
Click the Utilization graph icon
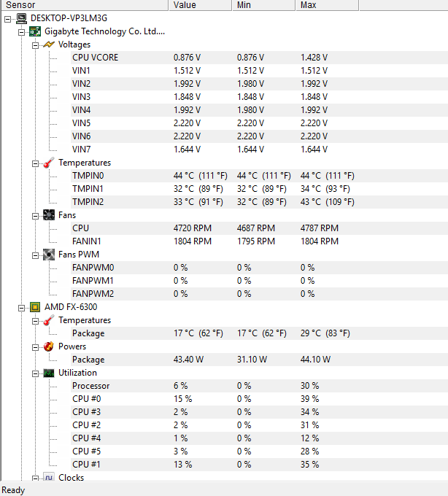(x=49, y=373)
